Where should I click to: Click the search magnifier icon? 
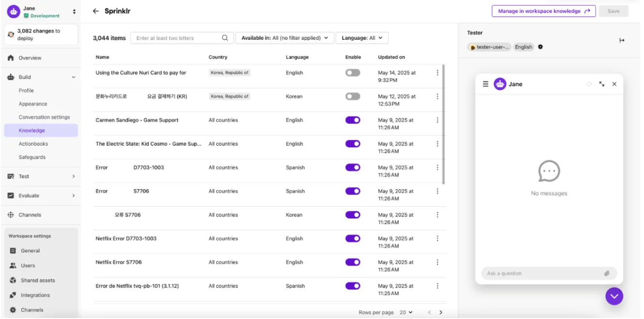point(225,38)
